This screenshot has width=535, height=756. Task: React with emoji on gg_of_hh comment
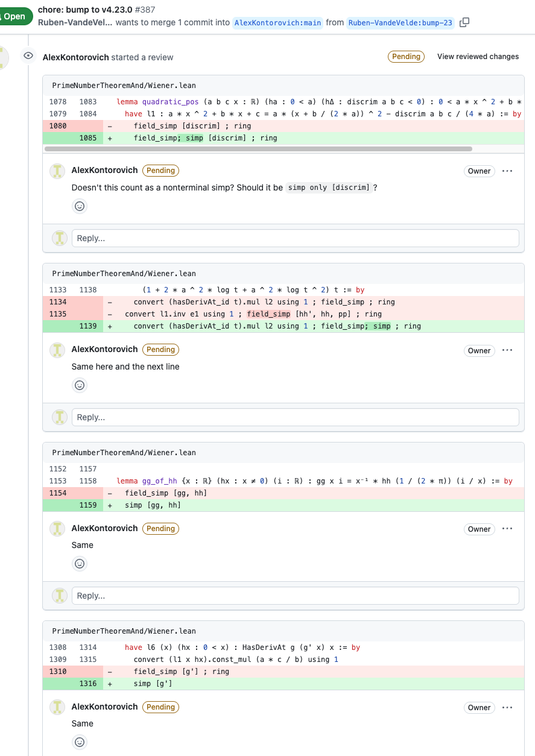(x=80, y=564)
